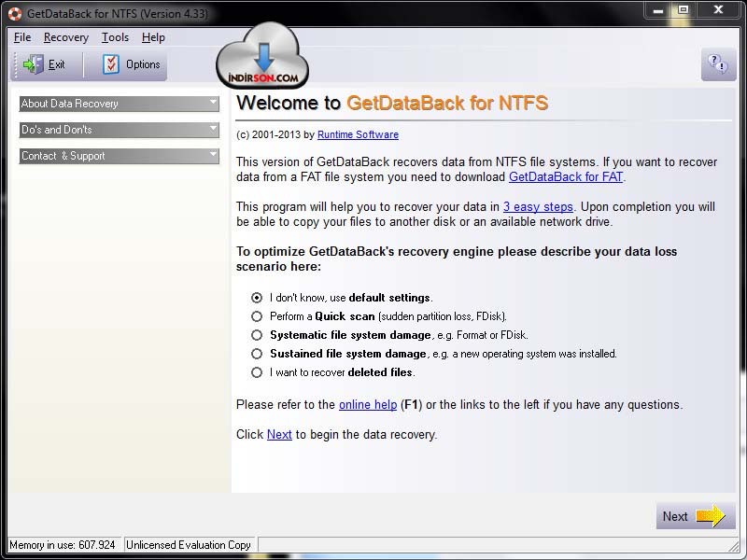Click the 'Welcome to GetDataBack for NTFS' heading
747x560 pixels.
pos(392,103)
